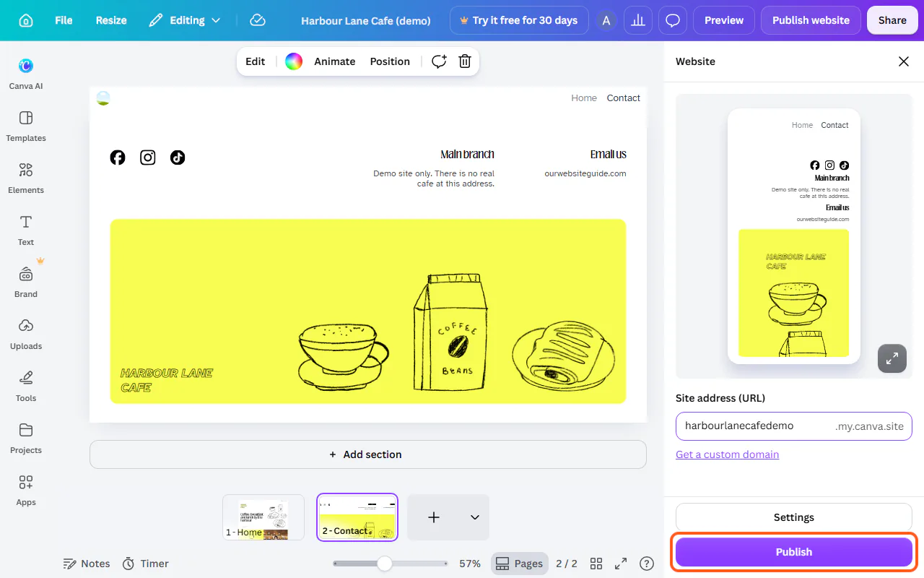Viewport: 924px width, 578px height.
Task: Select the 1 - Home page thumbnail
Action: [x=263, y=517]
